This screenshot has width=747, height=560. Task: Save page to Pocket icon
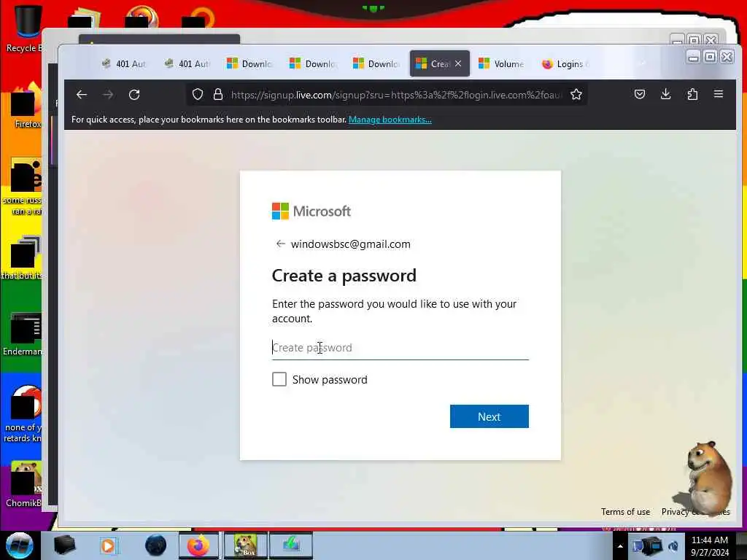click(640, 94)
